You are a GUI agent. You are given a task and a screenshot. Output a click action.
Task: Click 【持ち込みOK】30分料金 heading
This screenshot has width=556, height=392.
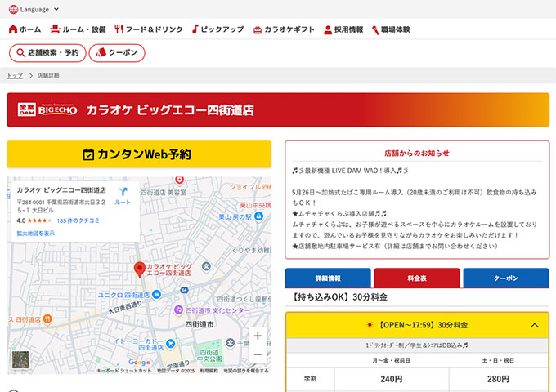(x=339, y=296)
